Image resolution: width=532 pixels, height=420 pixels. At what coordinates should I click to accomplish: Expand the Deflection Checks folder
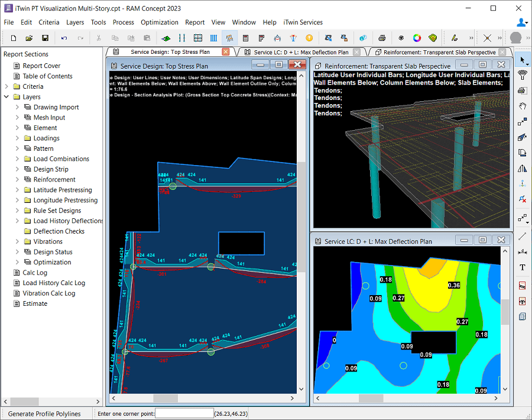[17, 231]
